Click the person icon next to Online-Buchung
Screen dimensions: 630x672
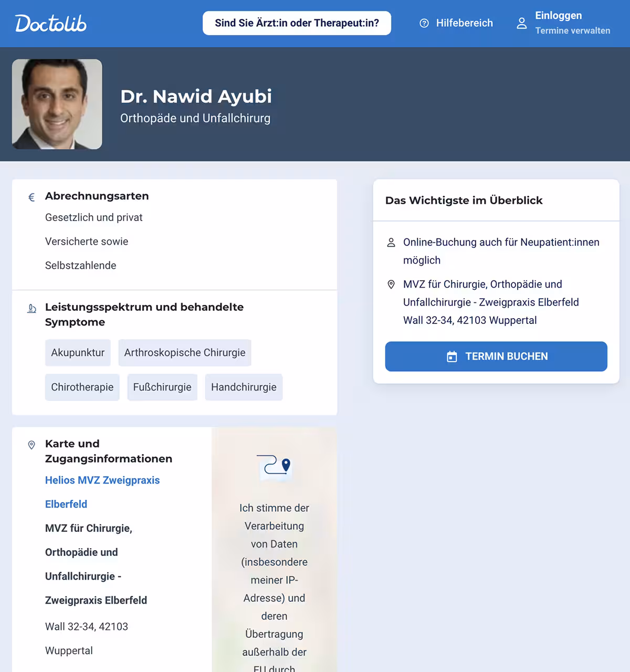tap(391, 243)
